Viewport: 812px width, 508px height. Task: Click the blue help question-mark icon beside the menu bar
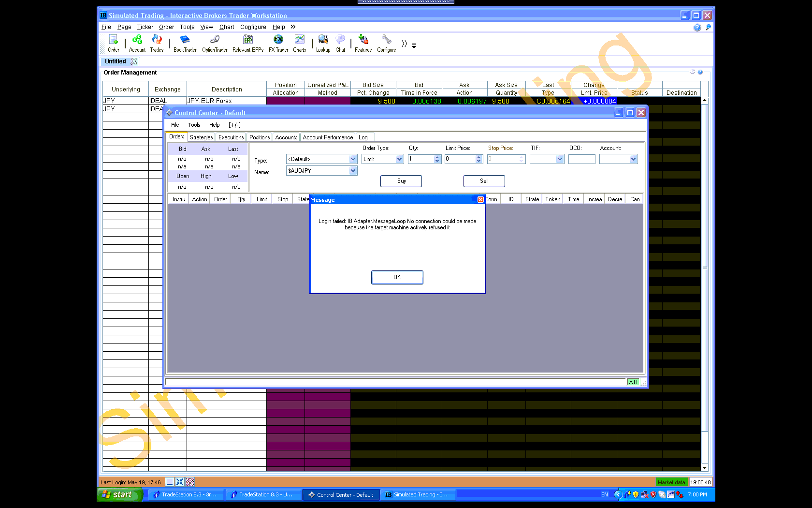coord(697,28)
